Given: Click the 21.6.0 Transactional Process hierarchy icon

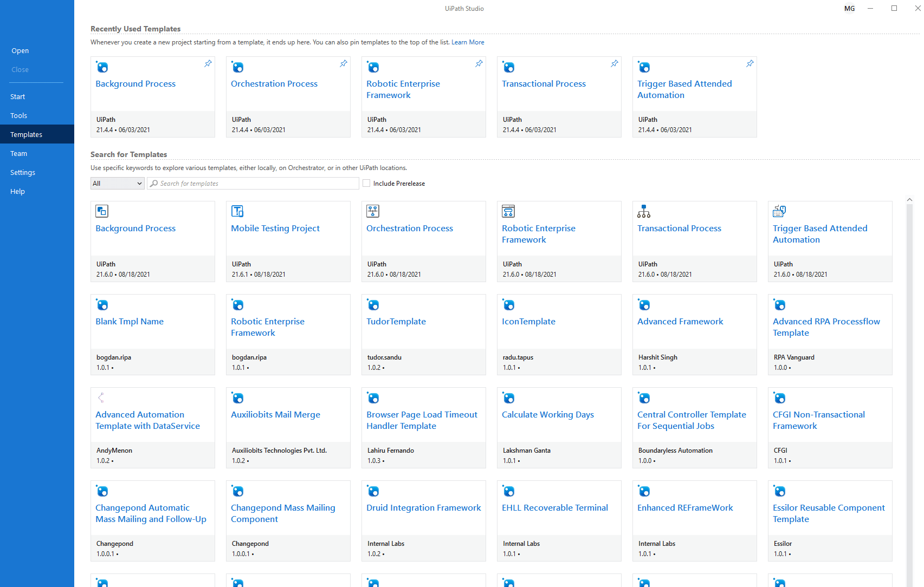Looking at the screenshot, I should pyautogui.click(x=644, y=211).
